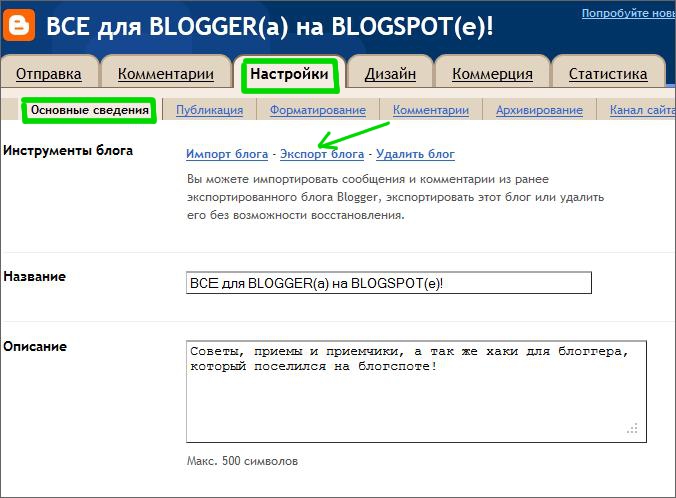Open the Архивирование settings link
Screen dimensions: 676x498
point(539,110)
